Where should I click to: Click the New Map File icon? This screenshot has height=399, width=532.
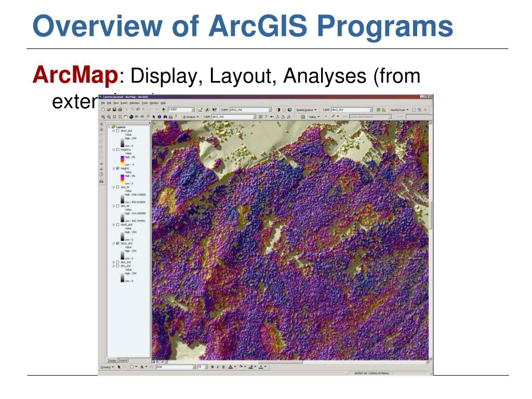pyautogui.click(x=103, y=109)
